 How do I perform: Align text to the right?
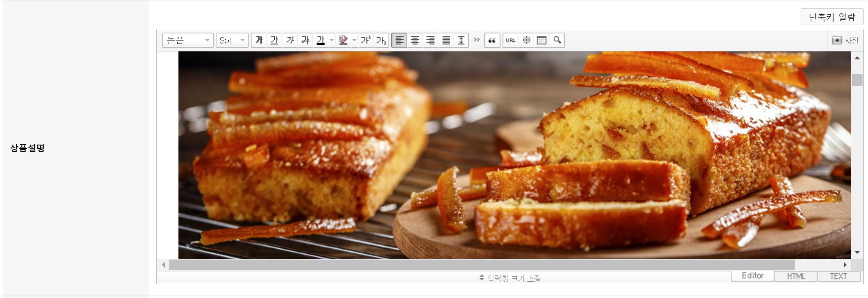pyautogui.click(x=430, y=40)
